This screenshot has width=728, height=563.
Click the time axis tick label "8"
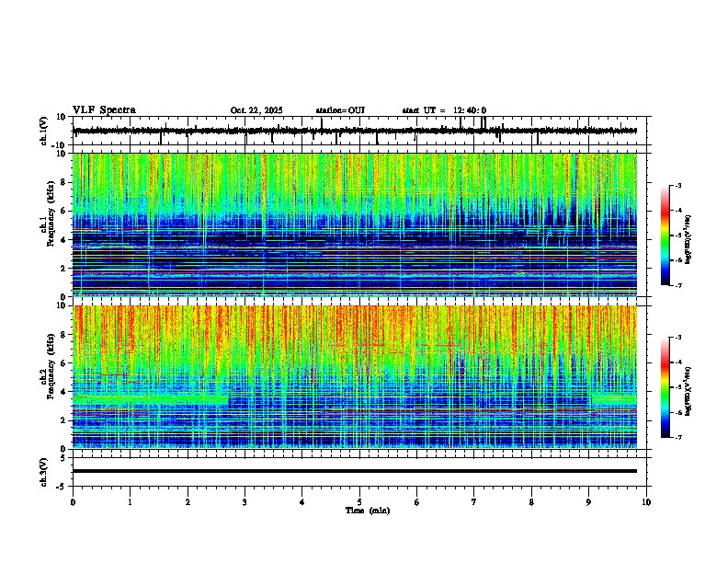531,502
